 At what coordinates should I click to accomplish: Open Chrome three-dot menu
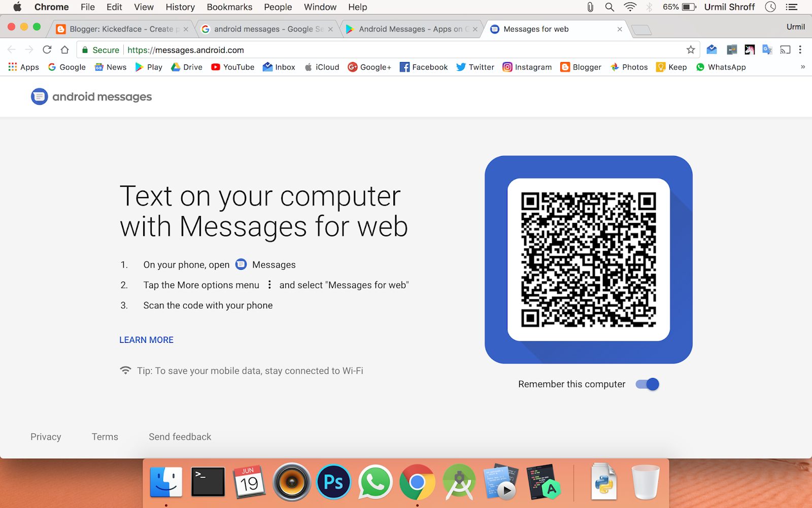coord(800,50)
